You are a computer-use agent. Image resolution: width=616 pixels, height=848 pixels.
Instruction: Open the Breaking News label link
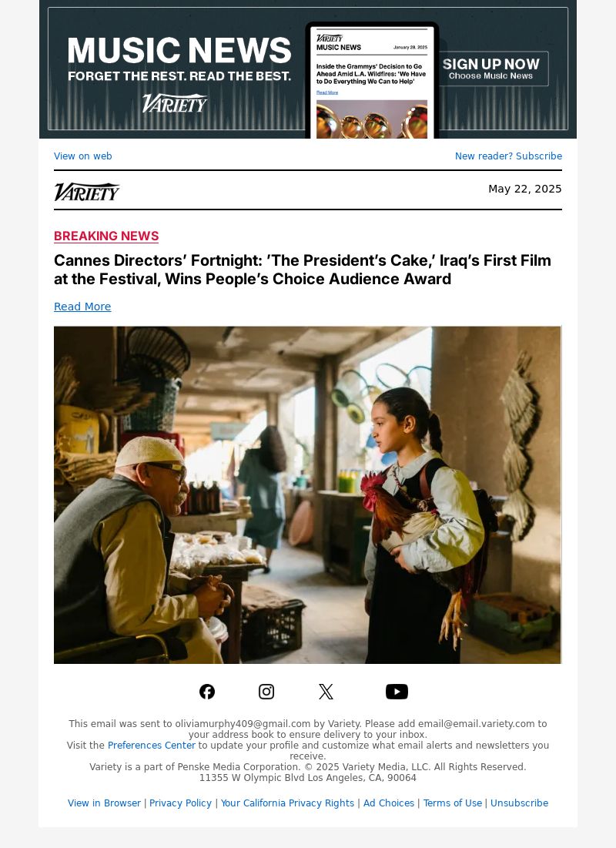coord(106,236)
